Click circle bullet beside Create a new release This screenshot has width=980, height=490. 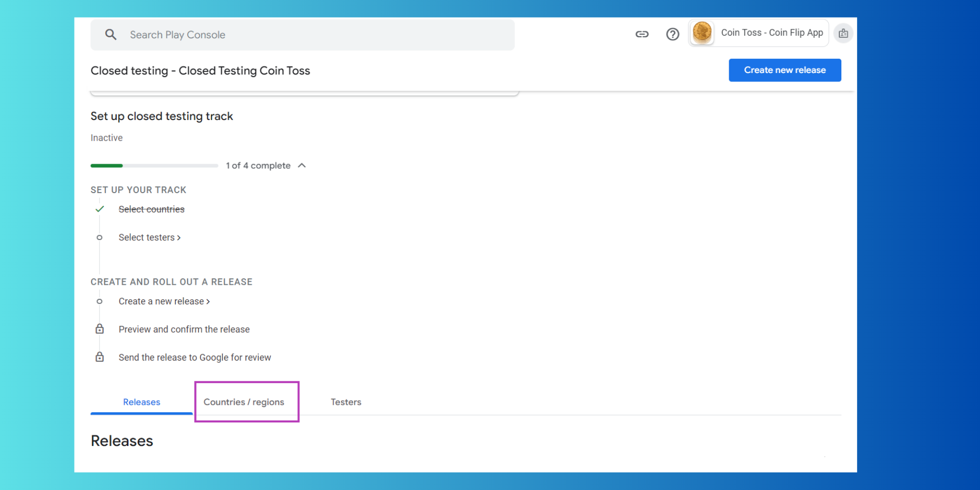coord(99,301)
